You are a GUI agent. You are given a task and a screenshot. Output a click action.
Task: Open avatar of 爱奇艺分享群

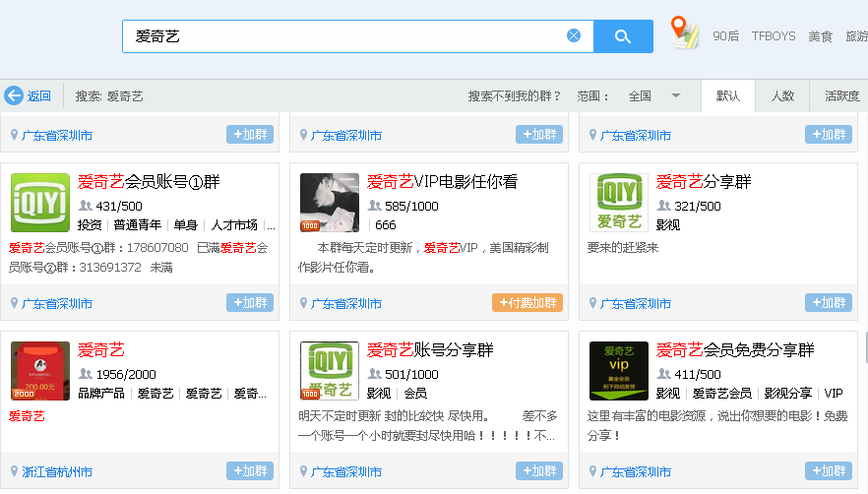[x=619, y=203]
